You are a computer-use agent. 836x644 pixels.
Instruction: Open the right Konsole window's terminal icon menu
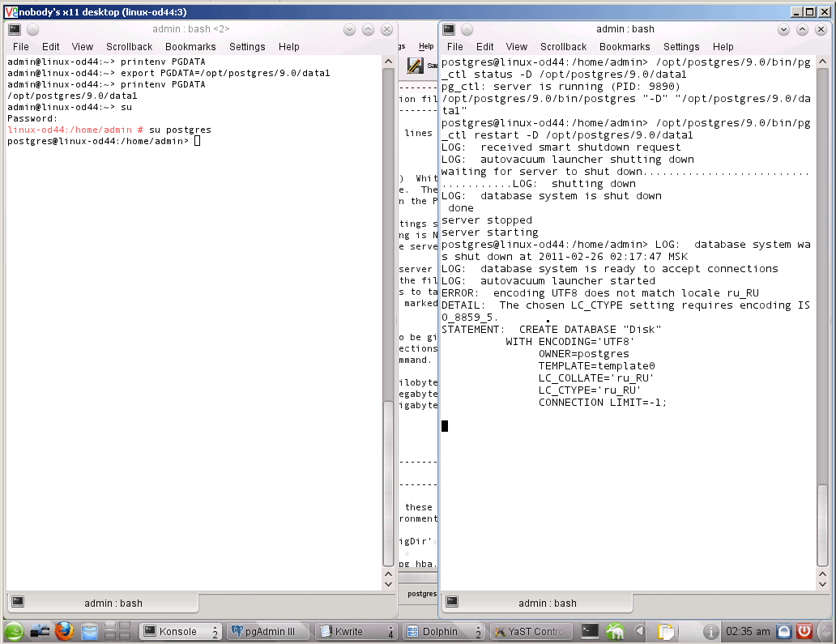pyautogui.click(x=449, y=30)
